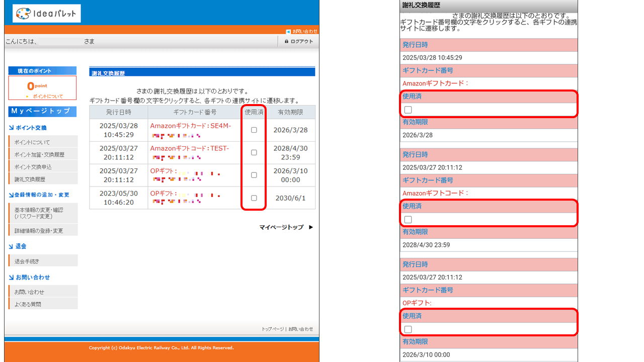Go to 退会手続き in the sidebar
This screenshot has height=362, width=644.
(x=27, y=261)
